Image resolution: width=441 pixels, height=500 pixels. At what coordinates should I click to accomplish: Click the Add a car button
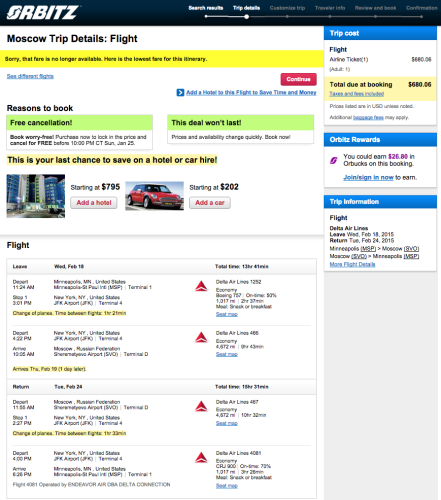coord(210,203)
